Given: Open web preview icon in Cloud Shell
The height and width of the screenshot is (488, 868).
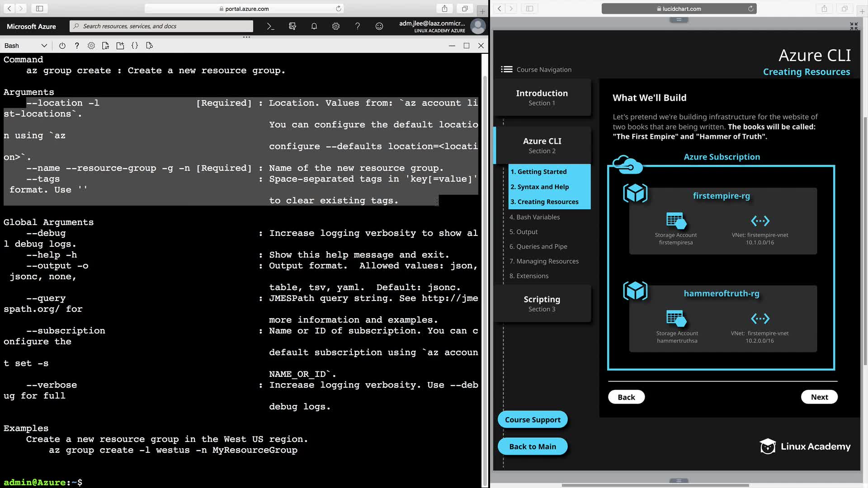Looking at the screenshot, I should point(150,46).
